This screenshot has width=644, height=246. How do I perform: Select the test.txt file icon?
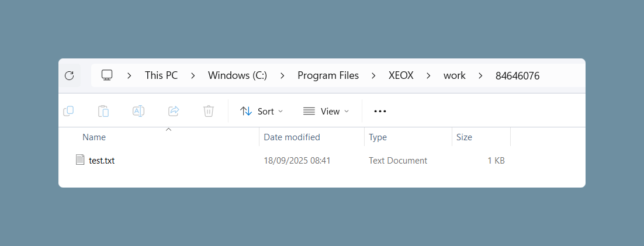79,160
